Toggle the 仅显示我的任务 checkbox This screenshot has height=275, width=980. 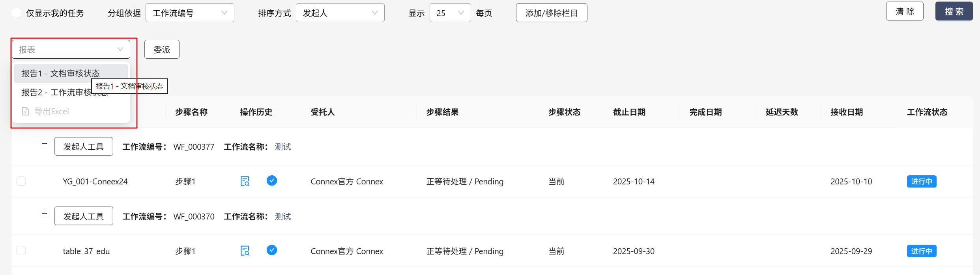pyautogui.click(x=17, y=13)
